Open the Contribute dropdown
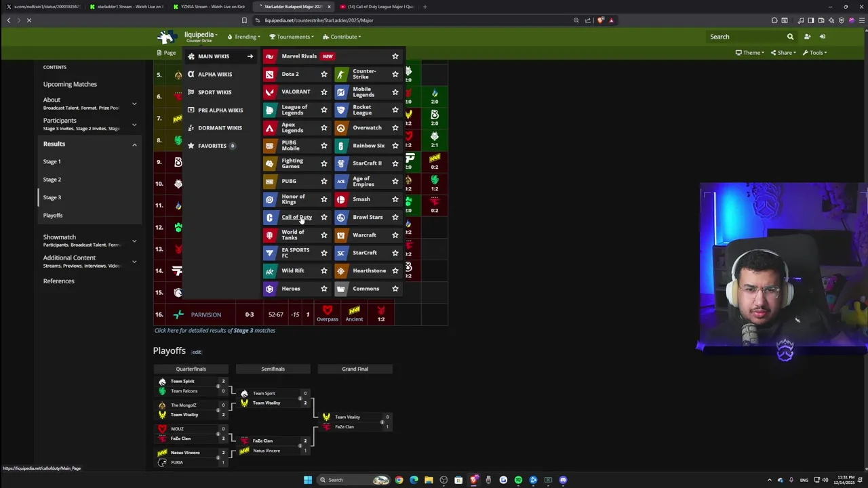Viewport: 868px width, 488px height. point(342,37)
